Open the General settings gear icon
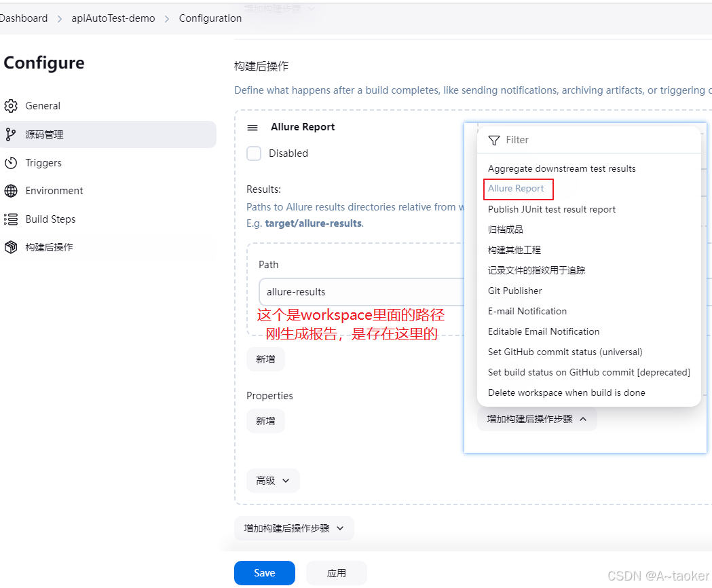Image resolution: width=712 pixels, height=588 pixels. [12, 105]
